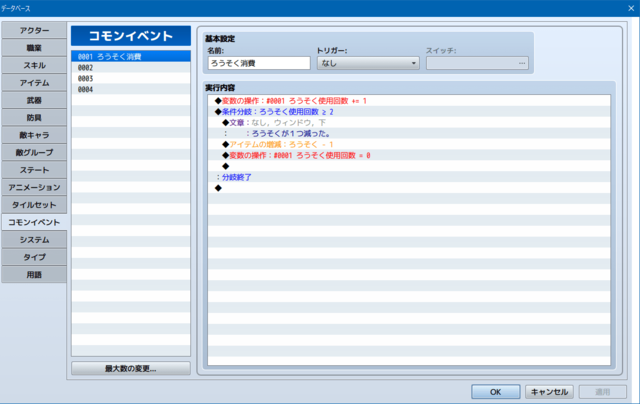Focus the 名前 input field
The height and width of the screenshot is (404, 640).
pyautogui.click(x=259, y=63)
